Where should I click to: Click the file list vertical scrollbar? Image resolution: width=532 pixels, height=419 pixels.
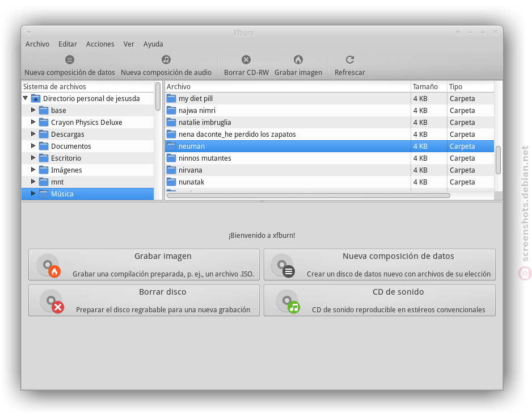point(498,160)
